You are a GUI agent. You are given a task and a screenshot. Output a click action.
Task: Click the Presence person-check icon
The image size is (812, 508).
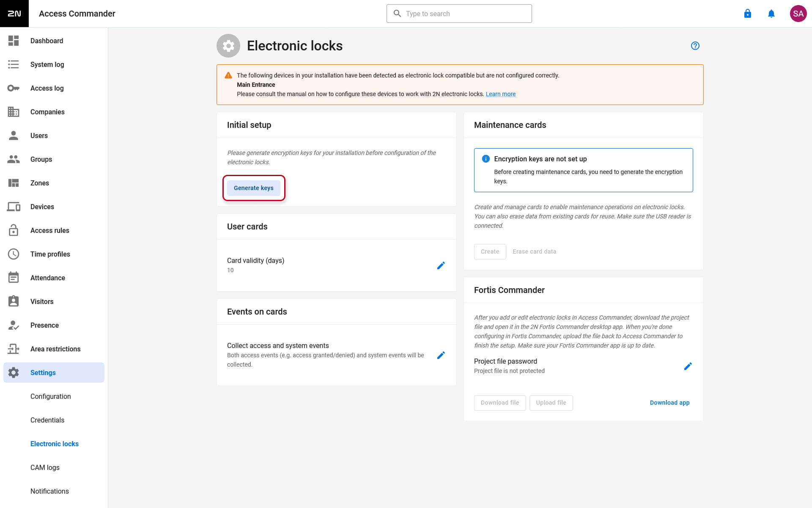pyautogui.click(x=14, y=325)
